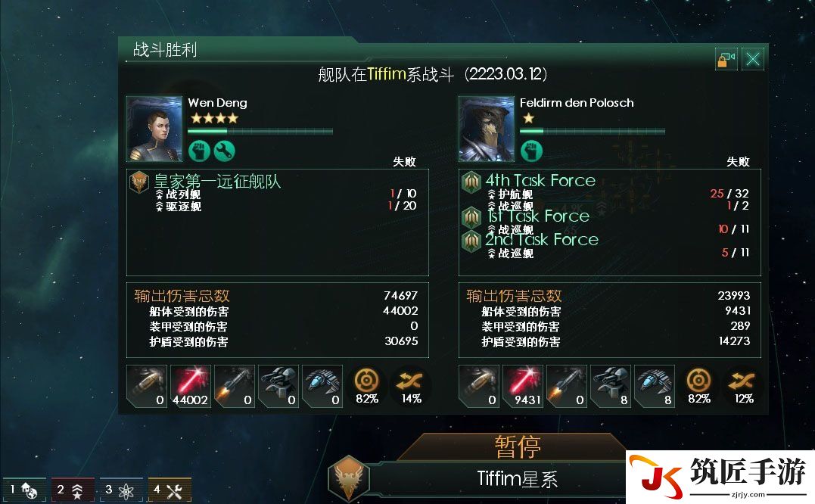Click right evasion arrows icon 12%
This screenshot has height=504, width=815.
(x=743, y=386)
